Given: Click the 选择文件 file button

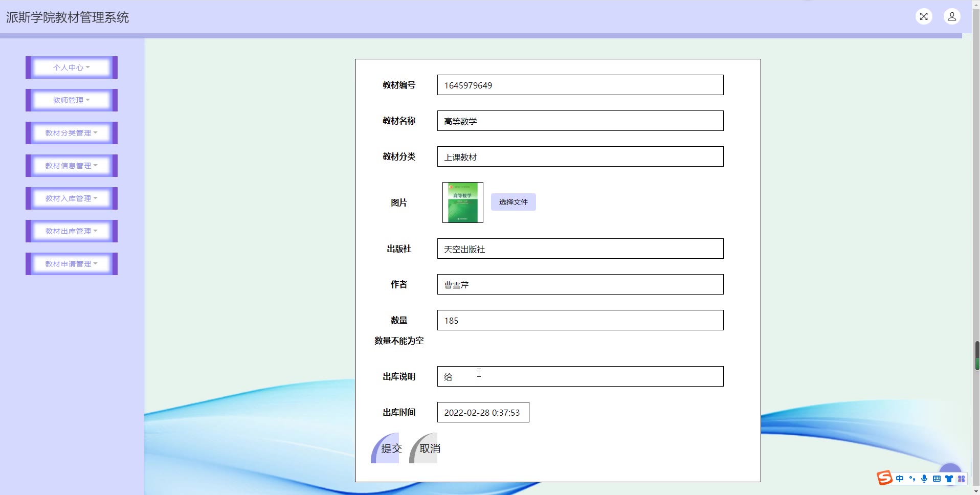Looking at the screenshot, I should coord(514,202).
